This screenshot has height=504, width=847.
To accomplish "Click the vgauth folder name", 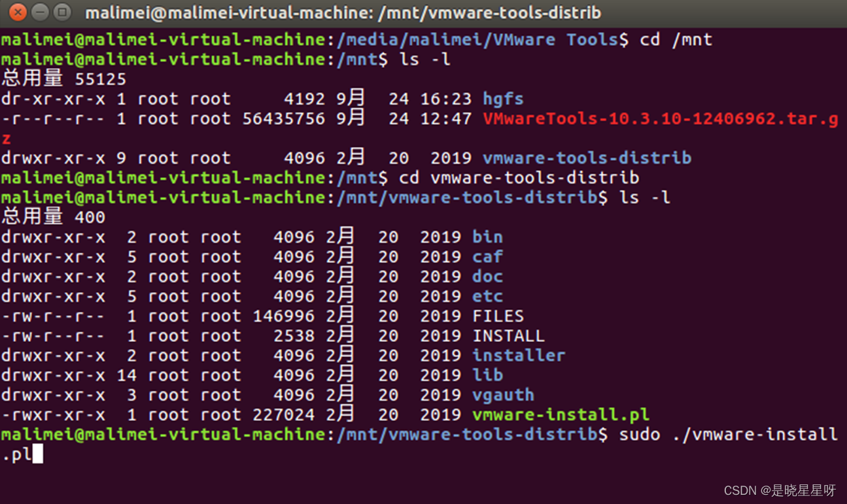I will coord(502,395).
